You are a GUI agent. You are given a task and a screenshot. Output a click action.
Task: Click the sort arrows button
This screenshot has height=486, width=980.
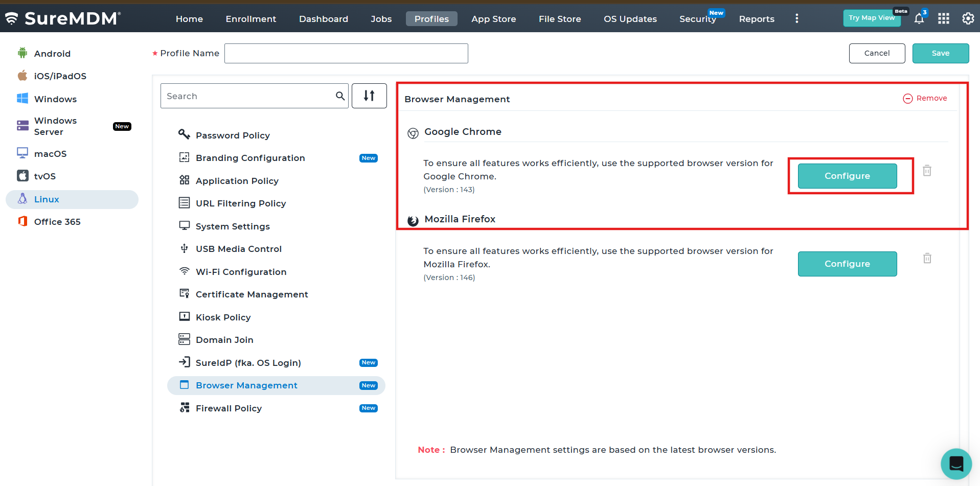[x=369, y=96]
